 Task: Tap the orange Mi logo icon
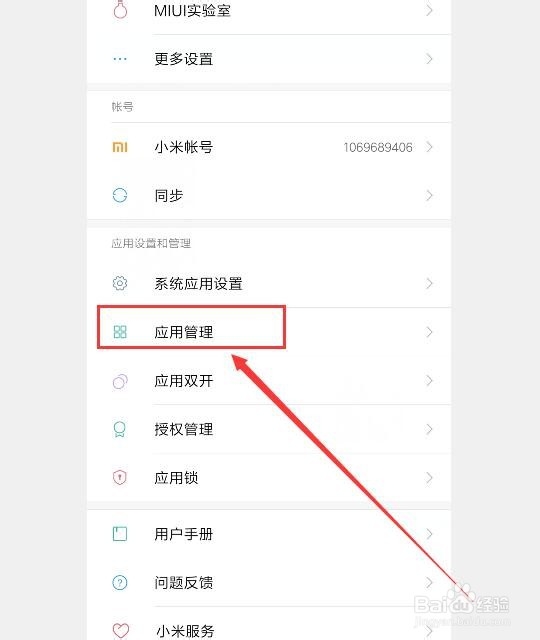[x=120, y=147]
